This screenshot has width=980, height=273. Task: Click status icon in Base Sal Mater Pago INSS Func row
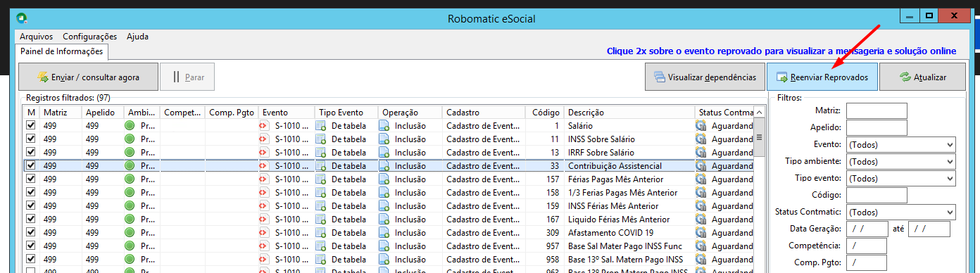(701, 246)
